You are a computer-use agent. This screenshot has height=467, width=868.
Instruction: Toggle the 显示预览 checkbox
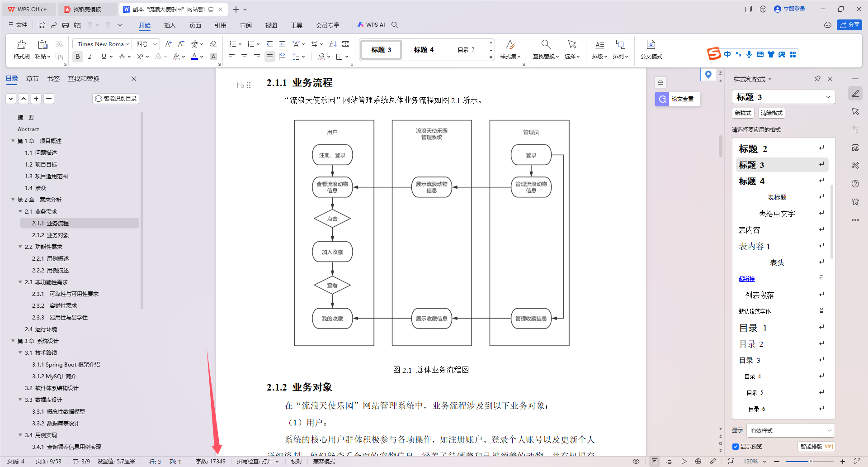tap(736, 447)
